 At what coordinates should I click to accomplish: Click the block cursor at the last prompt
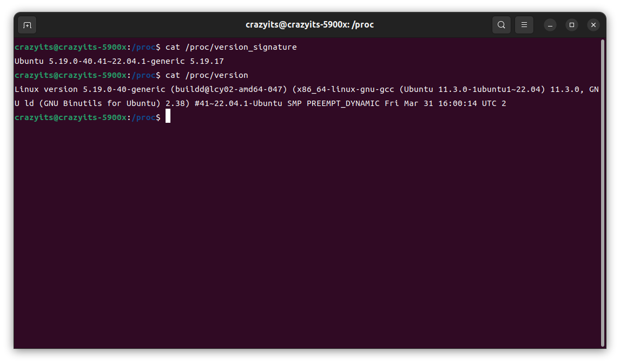point(168,116)
